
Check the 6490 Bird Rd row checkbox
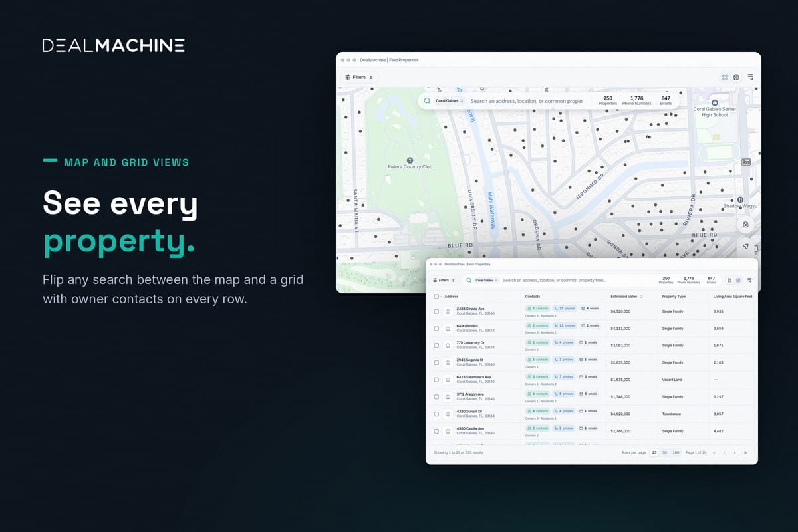coord(436,329)
